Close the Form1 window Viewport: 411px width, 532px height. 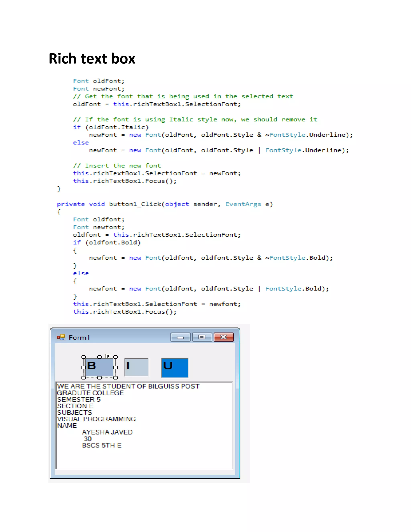pyautogui.click(x=224, y=337)
